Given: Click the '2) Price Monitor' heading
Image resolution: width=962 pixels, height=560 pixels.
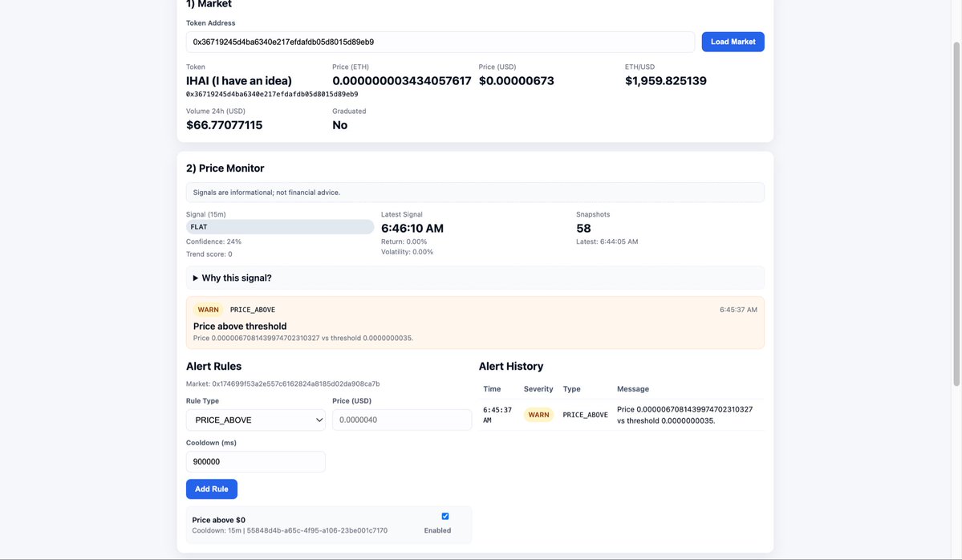Looking at the screenshot, I should [x=225, y=168].
